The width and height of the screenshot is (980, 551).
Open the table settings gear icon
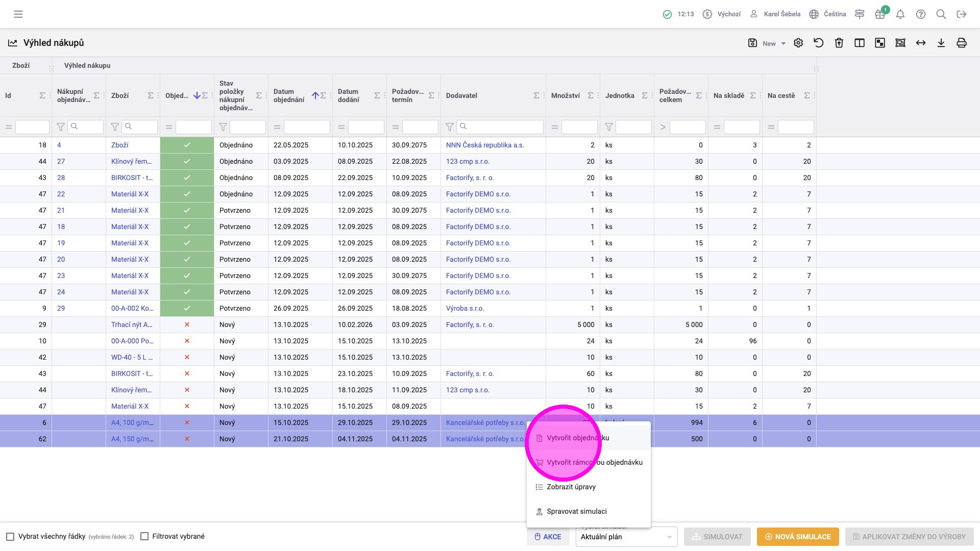tap(798, 43)
